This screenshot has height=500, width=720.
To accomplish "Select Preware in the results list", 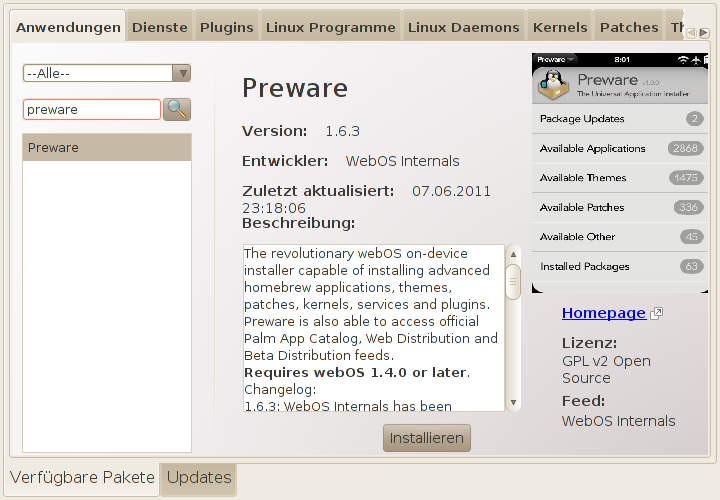I will (x=107, y=147).
